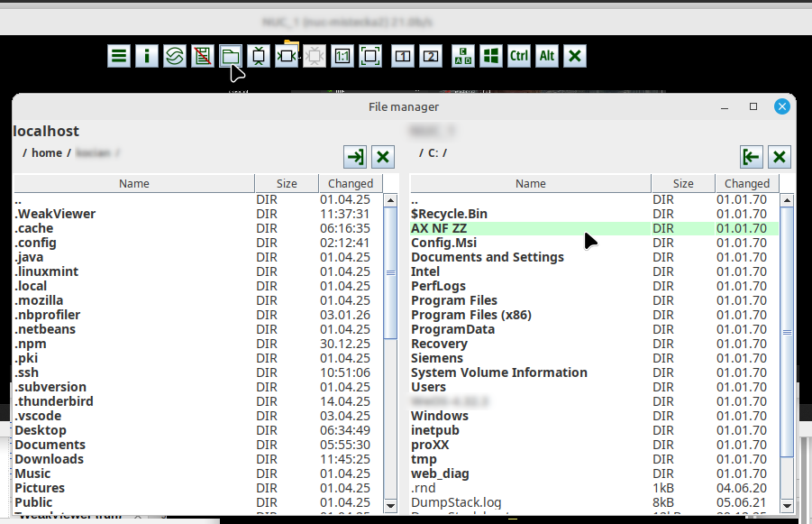Upload selected file to remote with arrow button

coord(355,157)
